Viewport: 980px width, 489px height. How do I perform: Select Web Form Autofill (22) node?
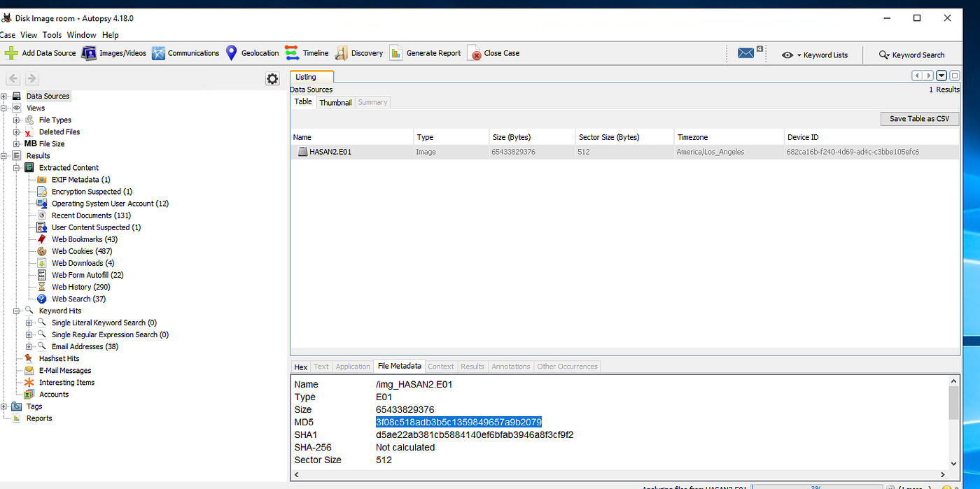[x=87, y=275]
